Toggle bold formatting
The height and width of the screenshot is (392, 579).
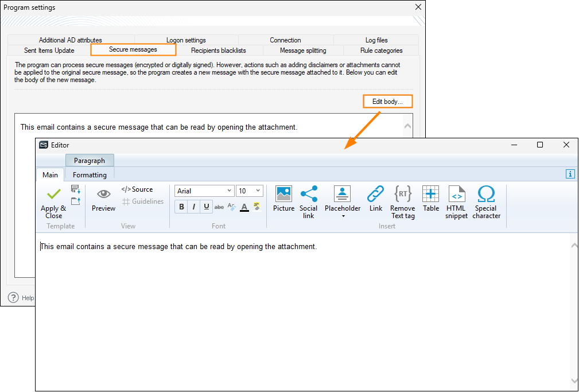tap(182, 207)
